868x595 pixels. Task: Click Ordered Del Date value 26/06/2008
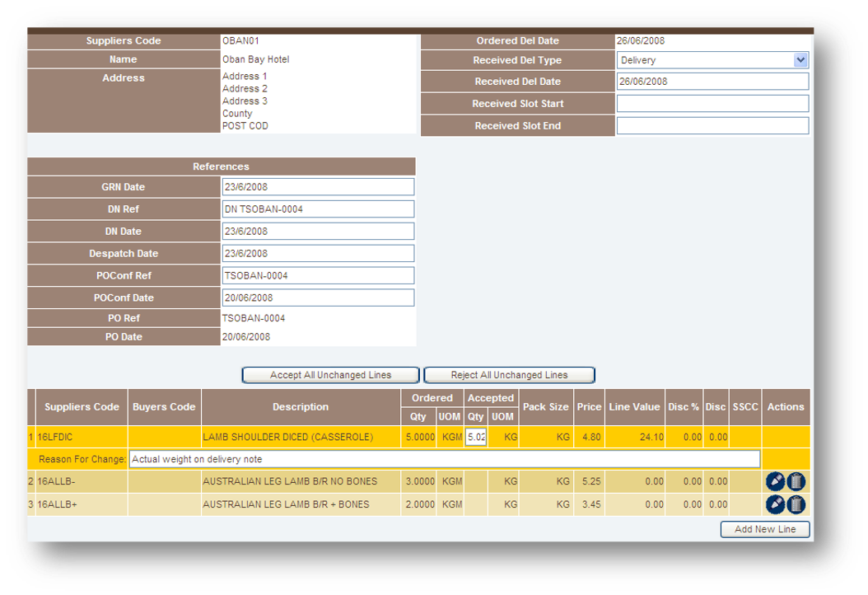(641, 40)
